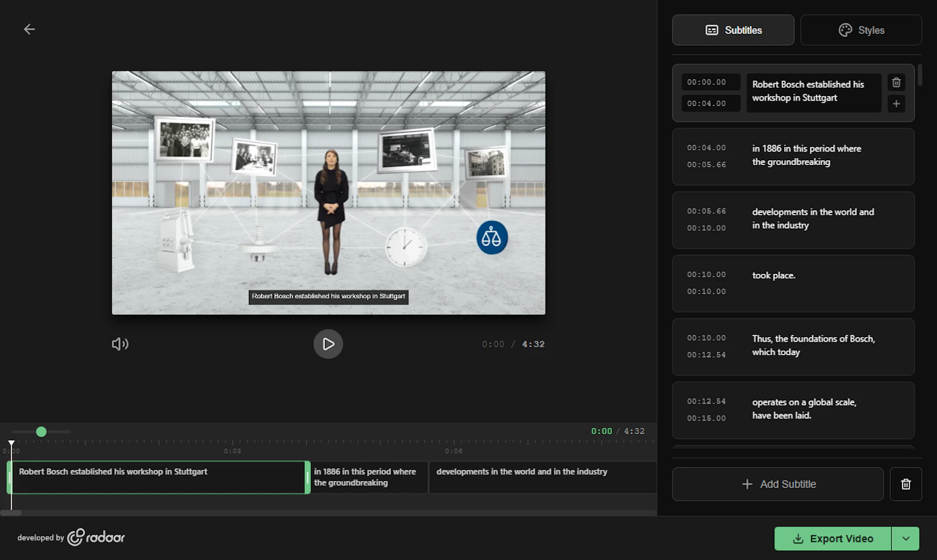The width and height of the screenshot is (937, 560).
Task: Edit the text 'Robert Bosch established his workshop in Stuttgart' in the list
Action: (813, 91)
